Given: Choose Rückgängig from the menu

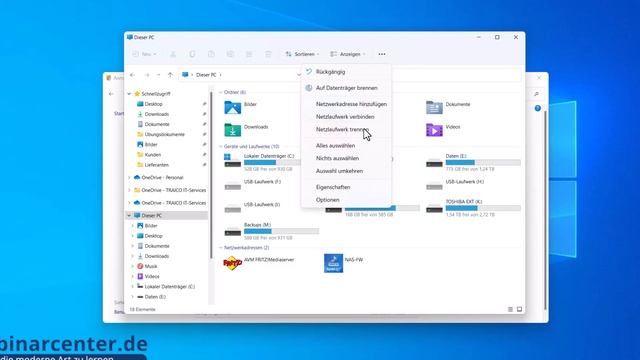Looking at the screenshot, I should 346,71.
